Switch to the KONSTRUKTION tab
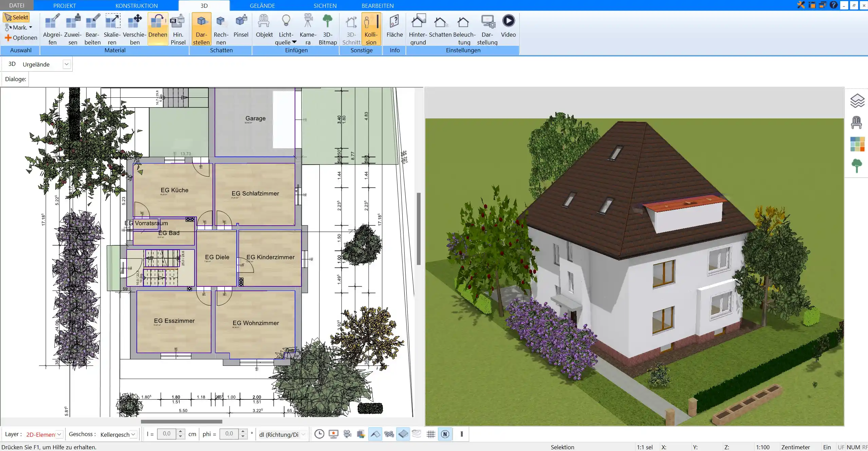The width and height of the screenshot is (868, 451). click(x=136, y=5)
